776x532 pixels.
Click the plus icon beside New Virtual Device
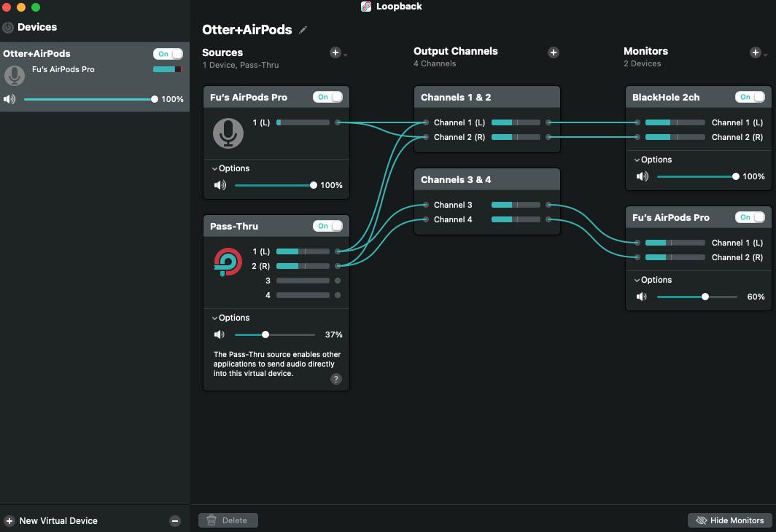point(9,520)
